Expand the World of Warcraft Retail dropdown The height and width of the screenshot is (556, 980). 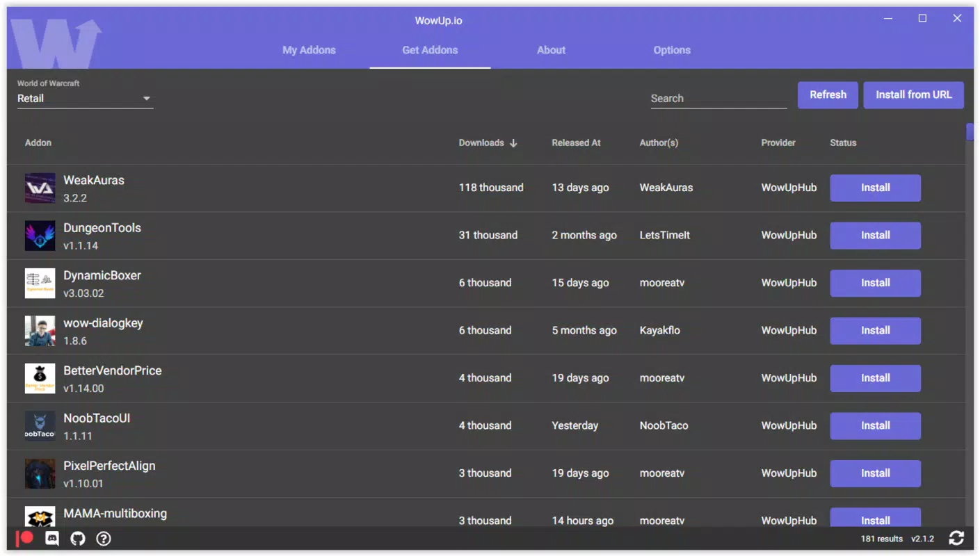(85, 99)
